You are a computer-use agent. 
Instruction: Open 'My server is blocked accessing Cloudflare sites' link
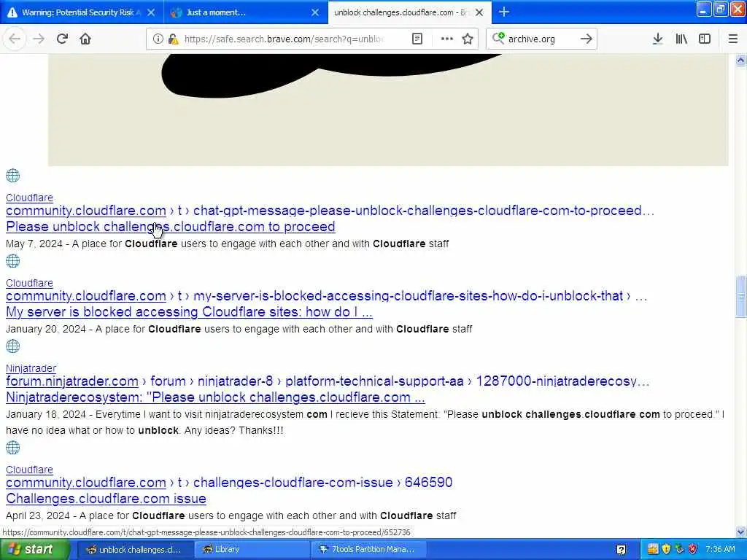[189, 312]
